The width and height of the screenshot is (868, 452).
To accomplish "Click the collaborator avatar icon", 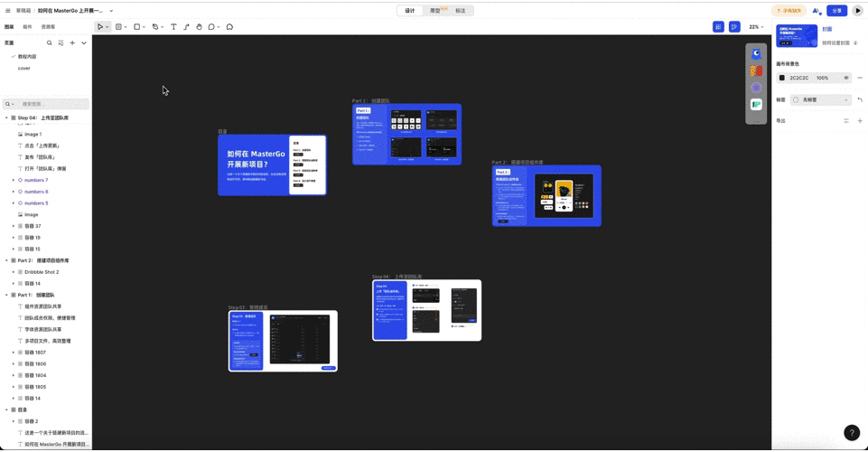I will (817, 11).
